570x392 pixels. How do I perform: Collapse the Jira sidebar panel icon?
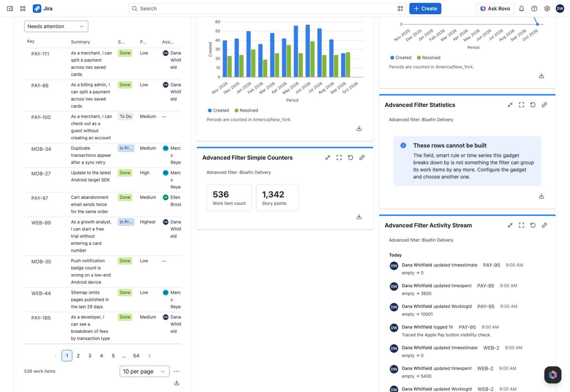point(10,9)
